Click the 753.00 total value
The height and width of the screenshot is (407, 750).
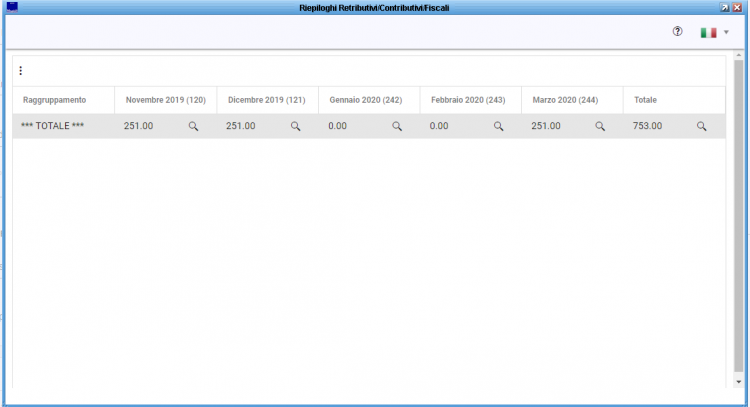(647, 126)
